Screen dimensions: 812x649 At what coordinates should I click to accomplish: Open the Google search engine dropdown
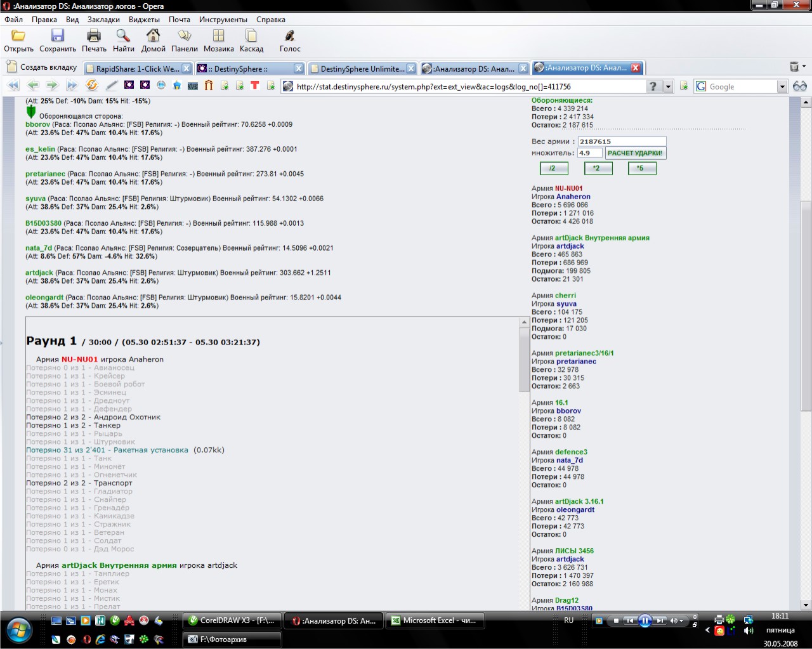pyautogui.click(x=782, y=86)
